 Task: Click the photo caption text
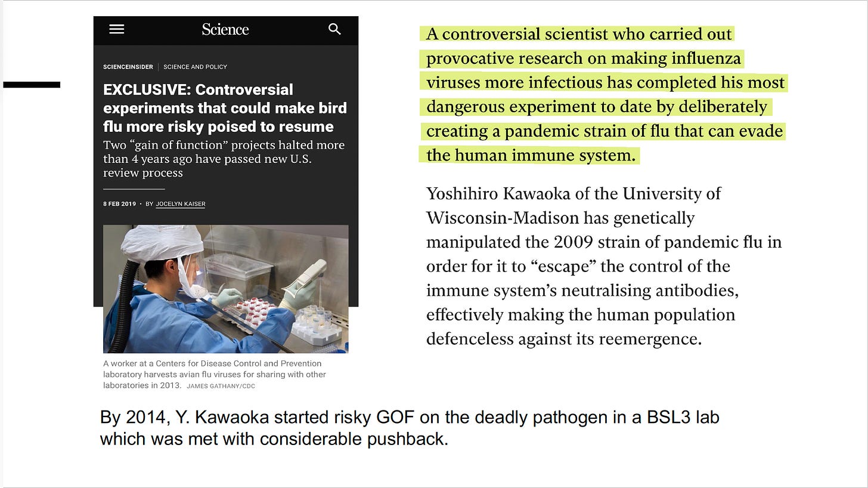coord(215,374)
